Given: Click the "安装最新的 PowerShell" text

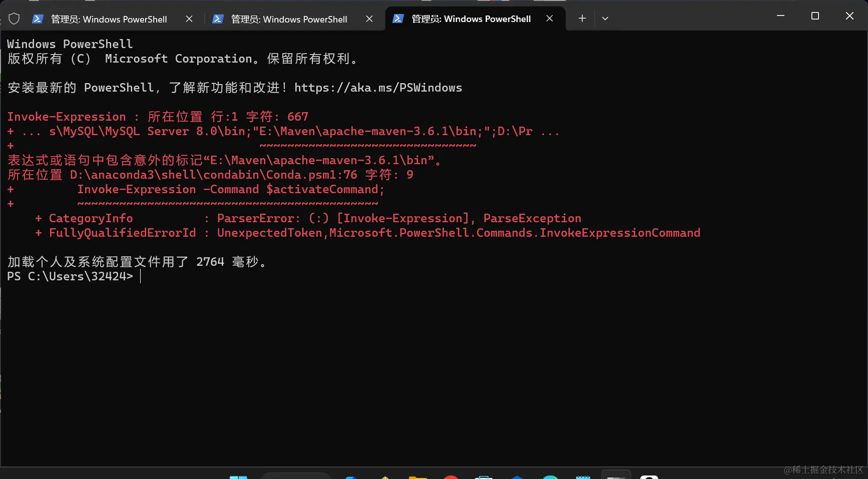Looking at the screenshot, I should coord(81,88).
